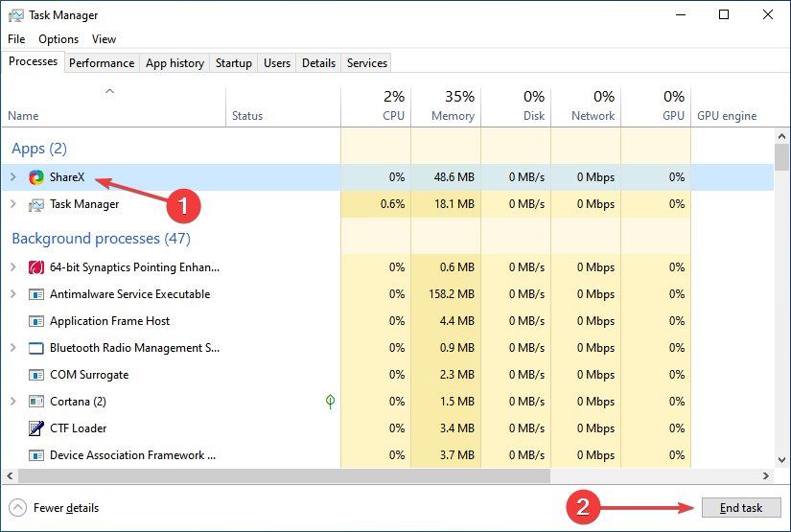Expand the Antimalware Service Executable row

[x=13, y=293]
